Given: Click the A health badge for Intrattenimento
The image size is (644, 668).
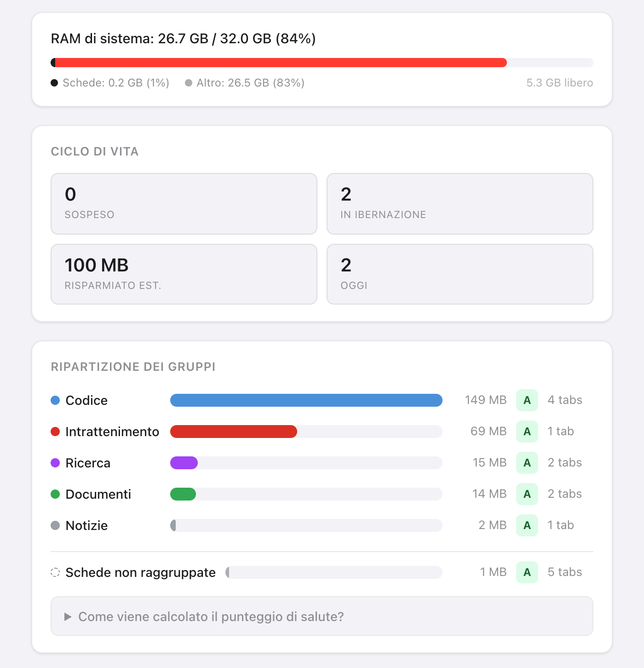Looking at the screenshot, I should point(527,432).
